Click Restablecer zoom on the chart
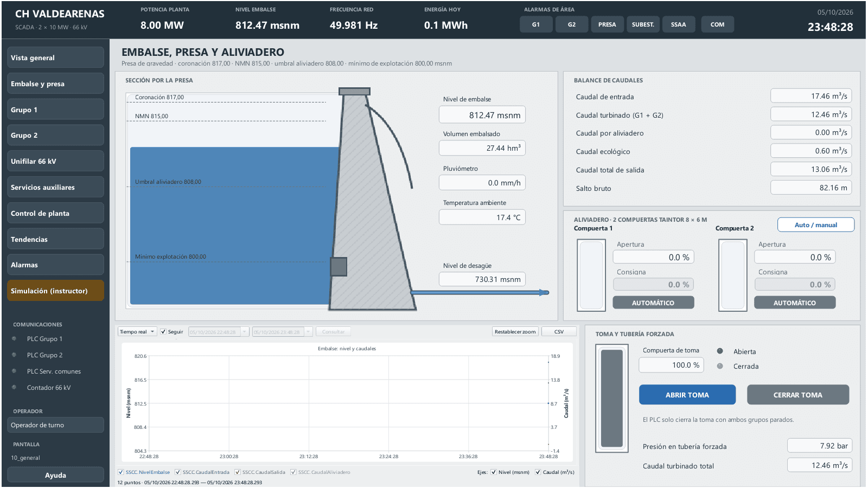 [x=515, y=332]
